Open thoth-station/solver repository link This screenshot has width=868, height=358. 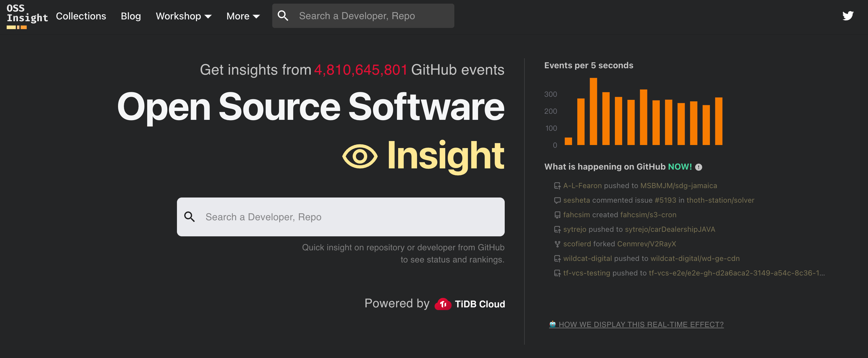click(720, 200)
